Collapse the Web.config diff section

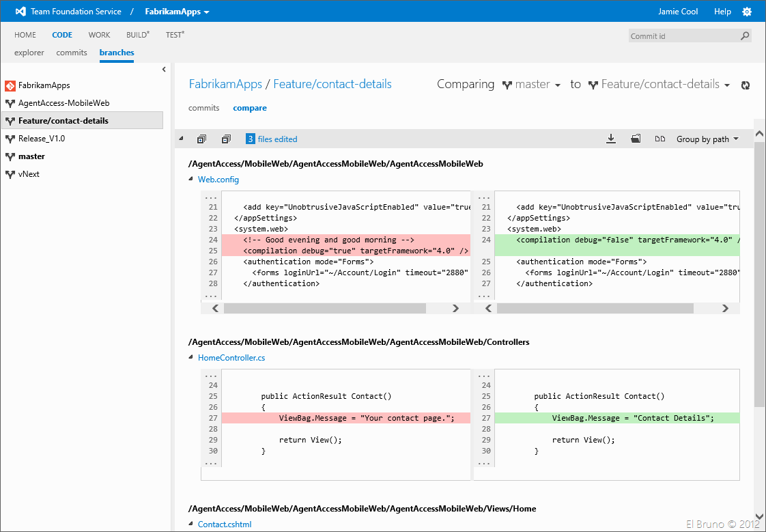(x=191, y=180)
